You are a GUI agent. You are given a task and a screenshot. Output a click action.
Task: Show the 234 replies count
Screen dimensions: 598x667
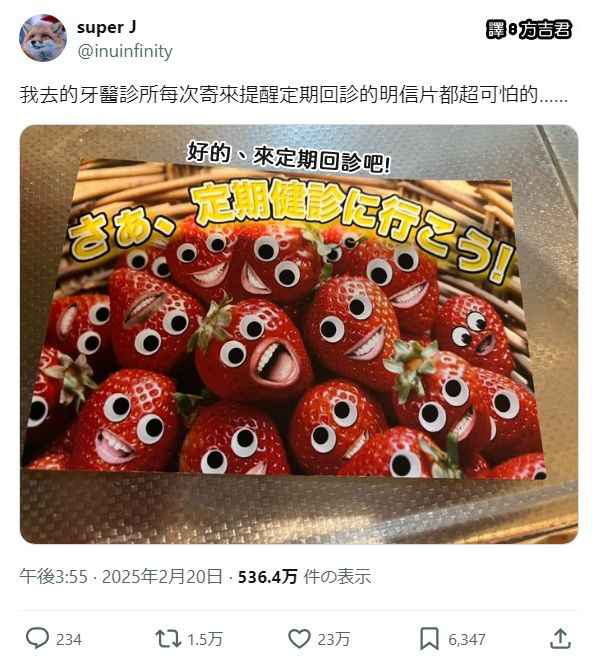tap(69, 639)
